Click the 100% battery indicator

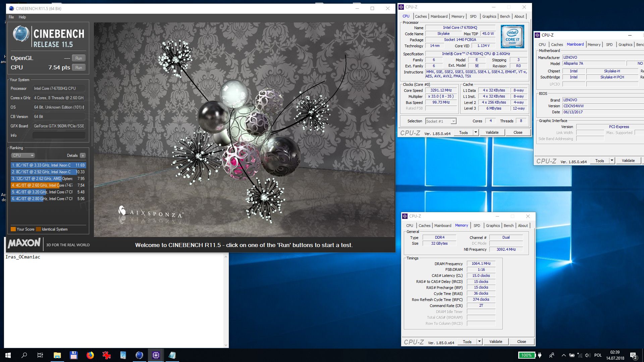click(526, 355)
